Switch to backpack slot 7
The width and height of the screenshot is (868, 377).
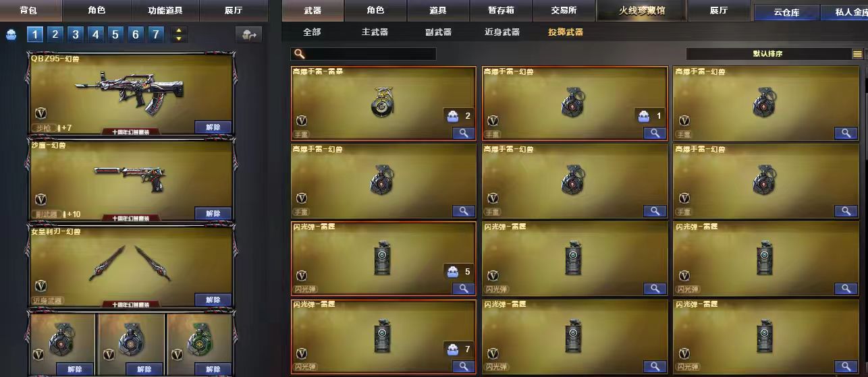156,34
